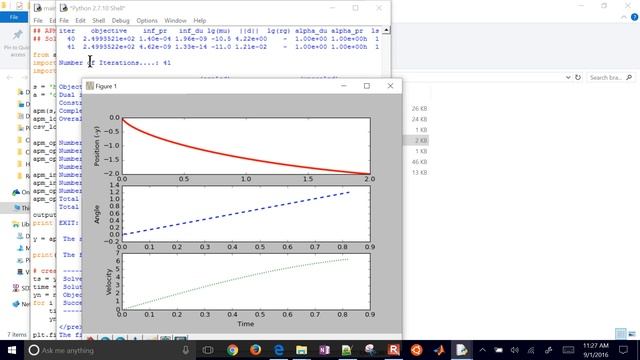This screenshot has width=640, height=360.
Task: Open File menu of the editor window behind
Action: (38, 20)
